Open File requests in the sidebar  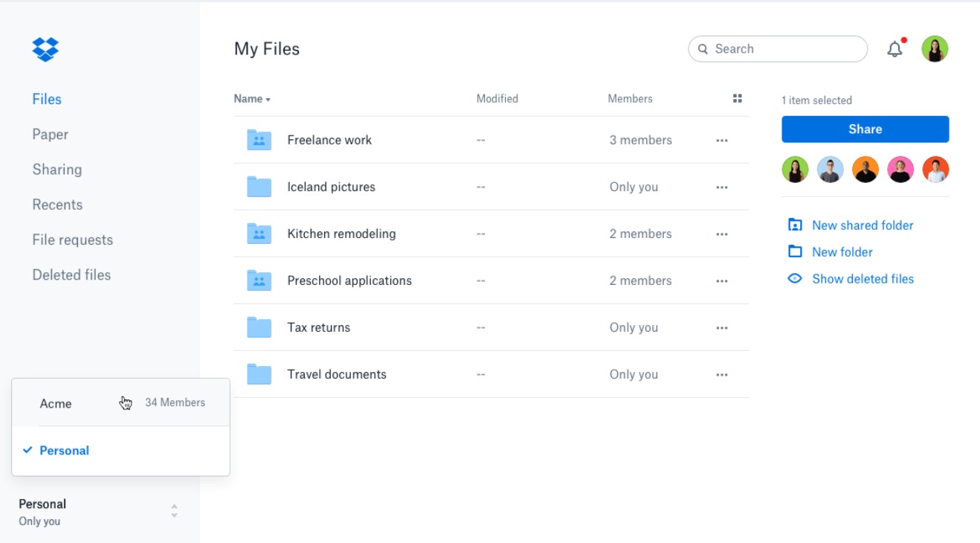point(72,240)
